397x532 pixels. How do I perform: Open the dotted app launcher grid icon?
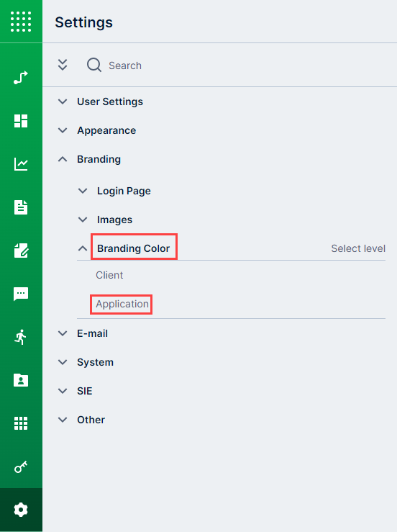[21, 22]
